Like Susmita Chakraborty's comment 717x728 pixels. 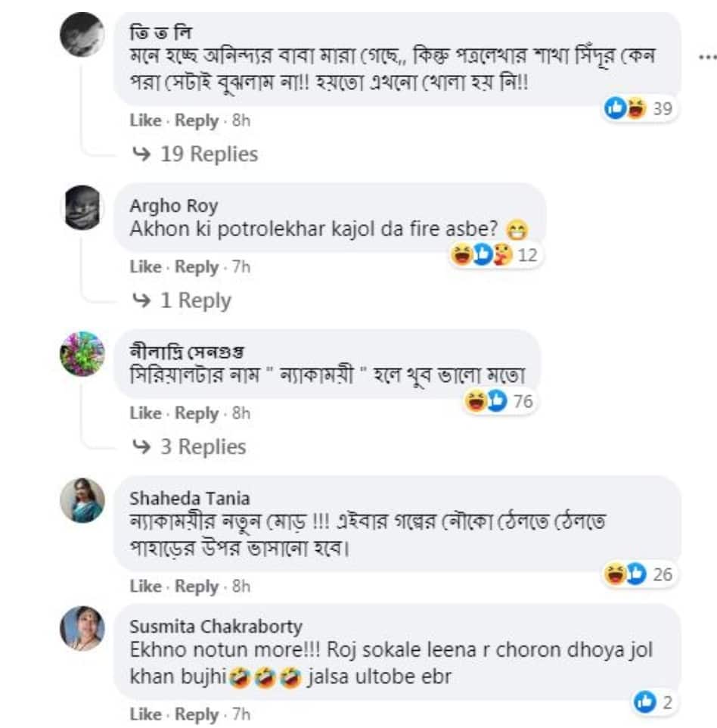[145, 714]
